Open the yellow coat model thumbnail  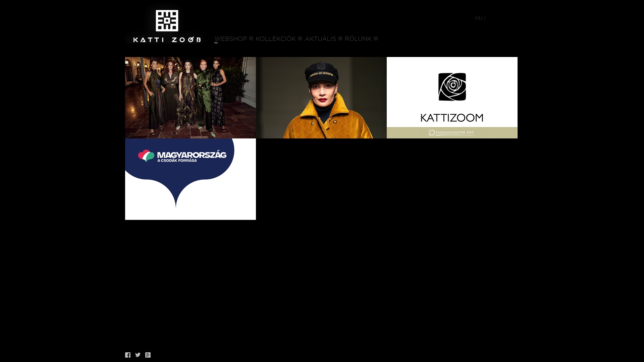pyautogui.click(x=321, y=98)
